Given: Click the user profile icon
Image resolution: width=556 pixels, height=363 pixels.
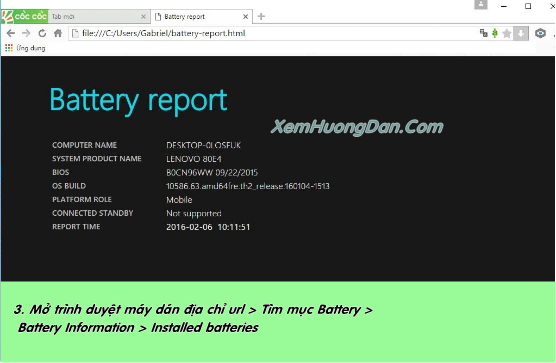Looking at the screenshot, I should (481, 5).
